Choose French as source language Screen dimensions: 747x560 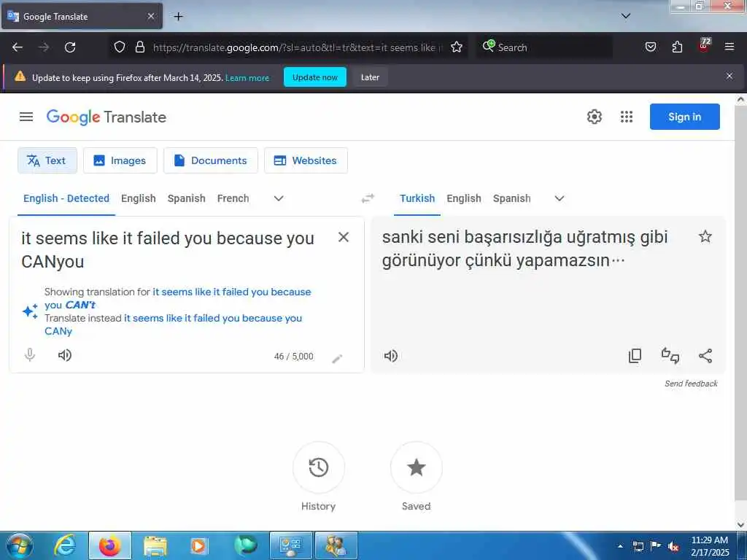tap(233, 198)
